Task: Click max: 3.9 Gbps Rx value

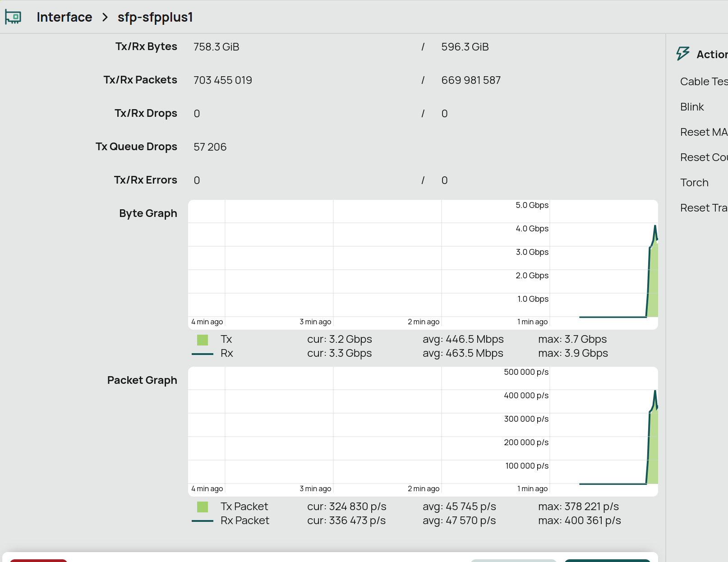Action: [x=573, y=353]
